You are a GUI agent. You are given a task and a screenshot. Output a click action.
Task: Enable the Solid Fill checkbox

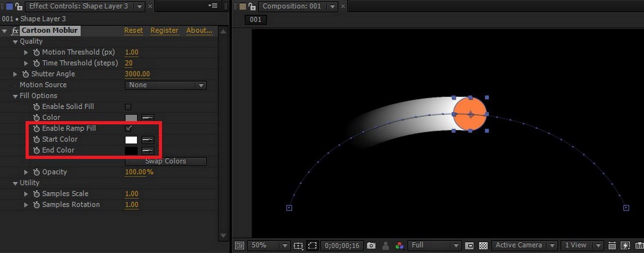128,107
